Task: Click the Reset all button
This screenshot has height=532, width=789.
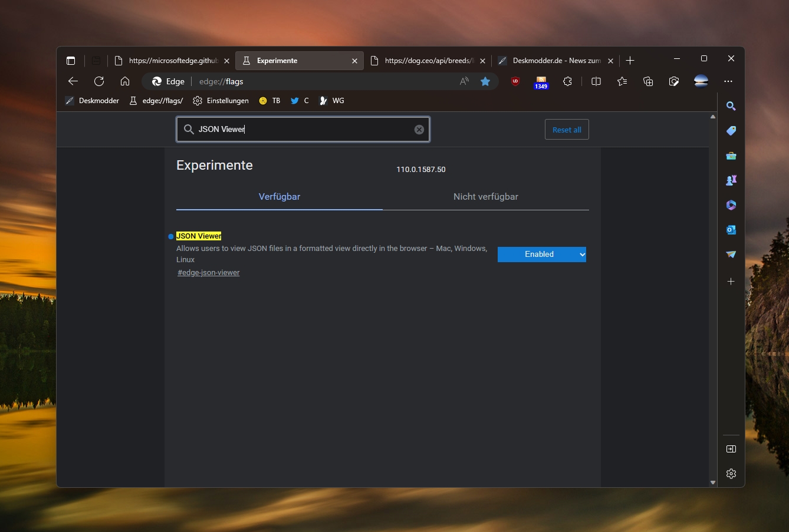Action: coord(567,130)
